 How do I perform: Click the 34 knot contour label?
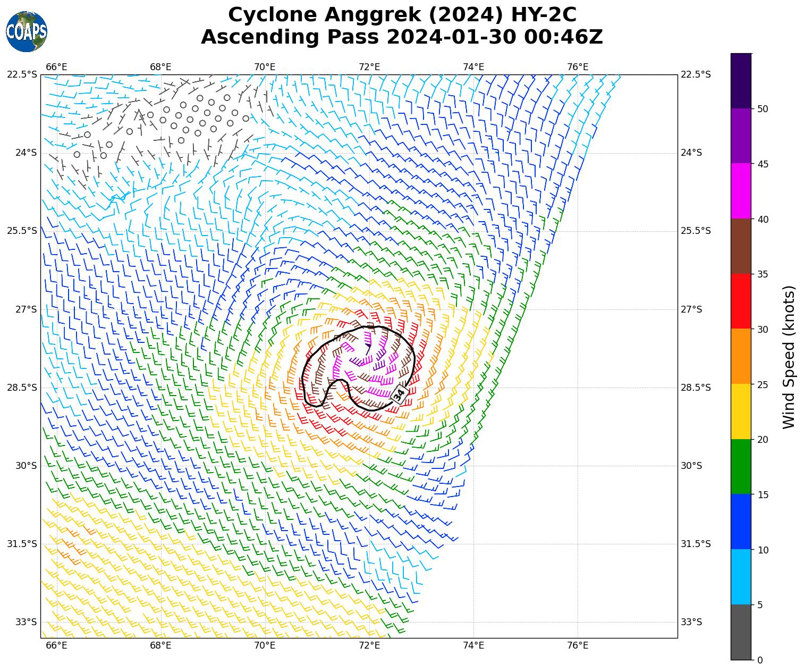tap(399, 394)
